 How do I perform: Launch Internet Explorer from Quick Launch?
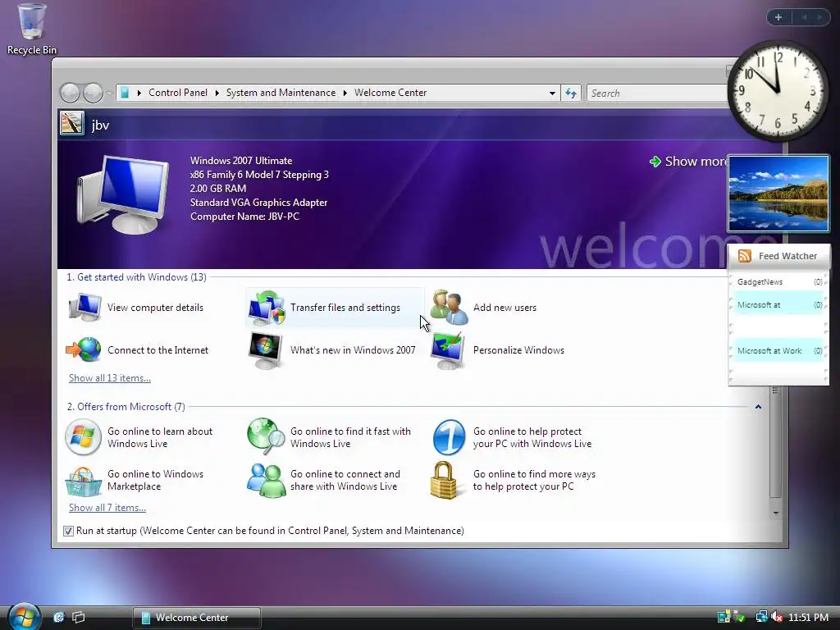tap(58, 617)
